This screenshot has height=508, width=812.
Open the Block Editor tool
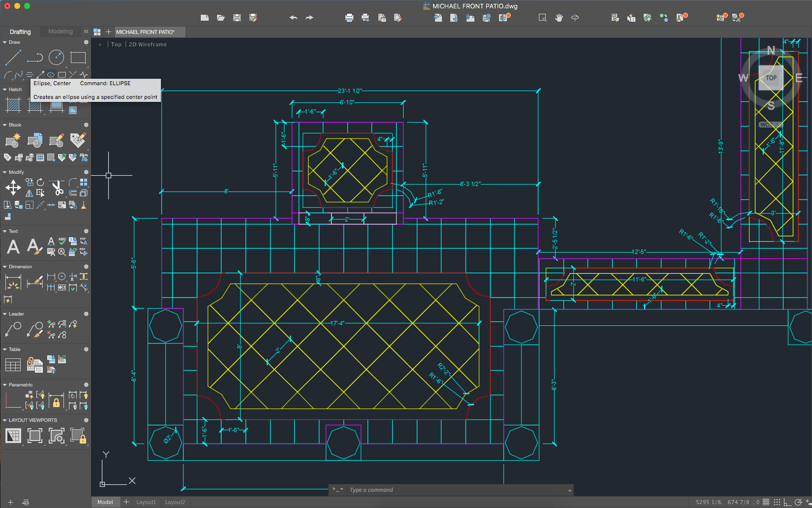click(x=56, y=140)
